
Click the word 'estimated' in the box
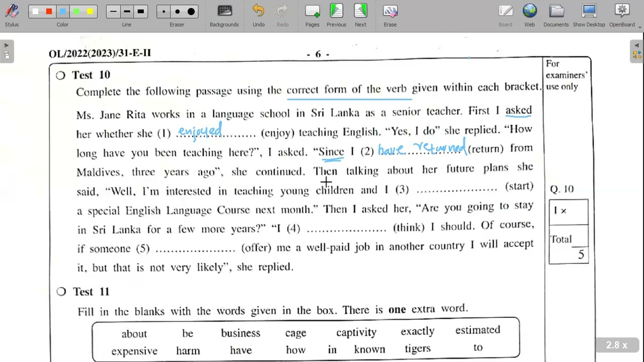(477, 330)
